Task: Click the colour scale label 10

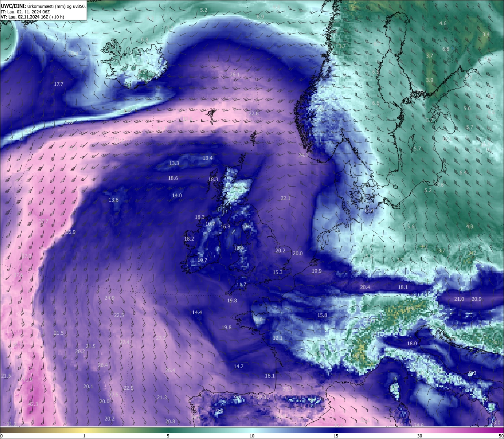Action: point(252,436)
